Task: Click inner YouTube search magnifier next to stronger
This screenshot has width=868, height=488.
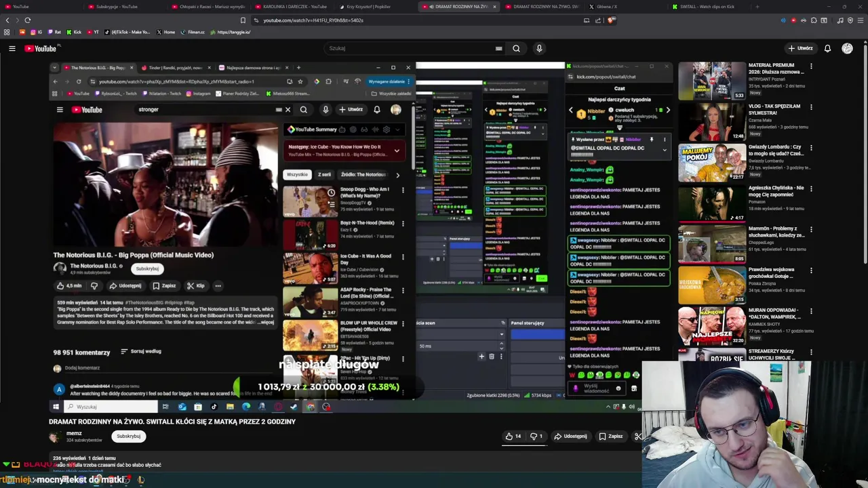Action: pyautogui.click(x=304, y=110)
